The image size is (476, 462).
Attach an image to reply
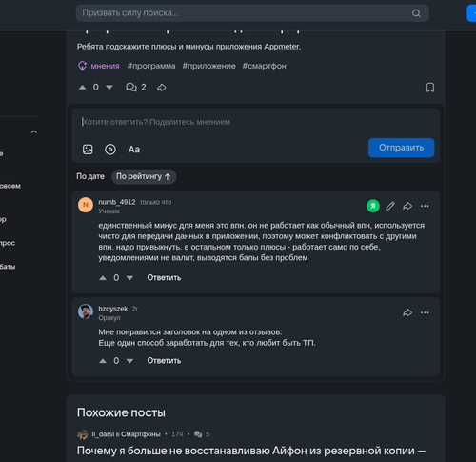(88, 150)
